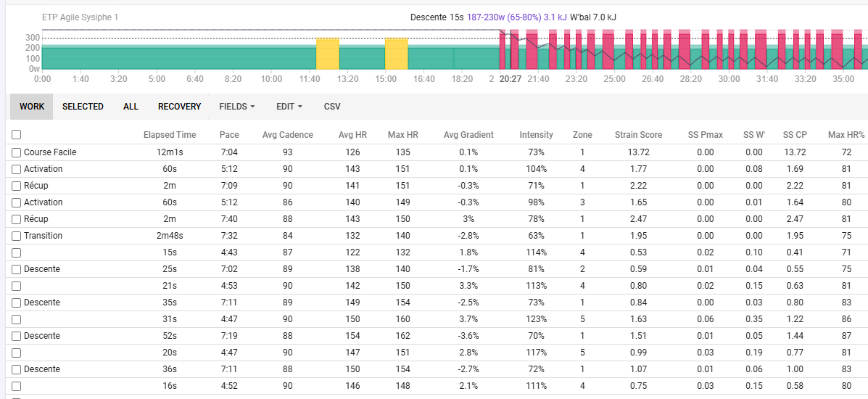
Task: Show ALL intervals tab
Action: [131, 107]
